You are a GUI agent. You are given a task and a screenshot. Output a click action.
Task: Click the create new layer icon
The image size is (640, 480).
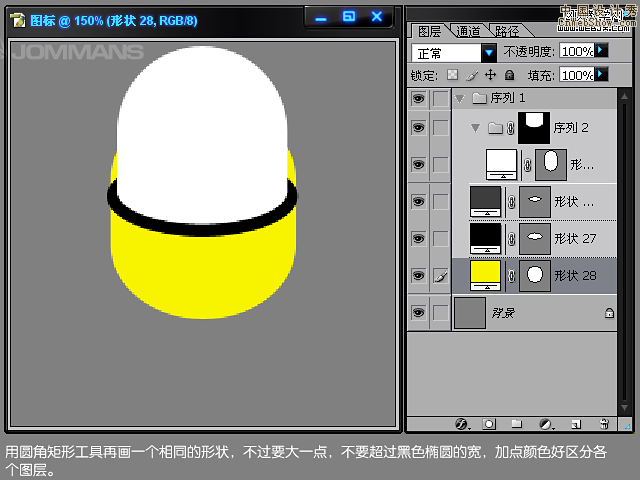[x=576, y=424]
